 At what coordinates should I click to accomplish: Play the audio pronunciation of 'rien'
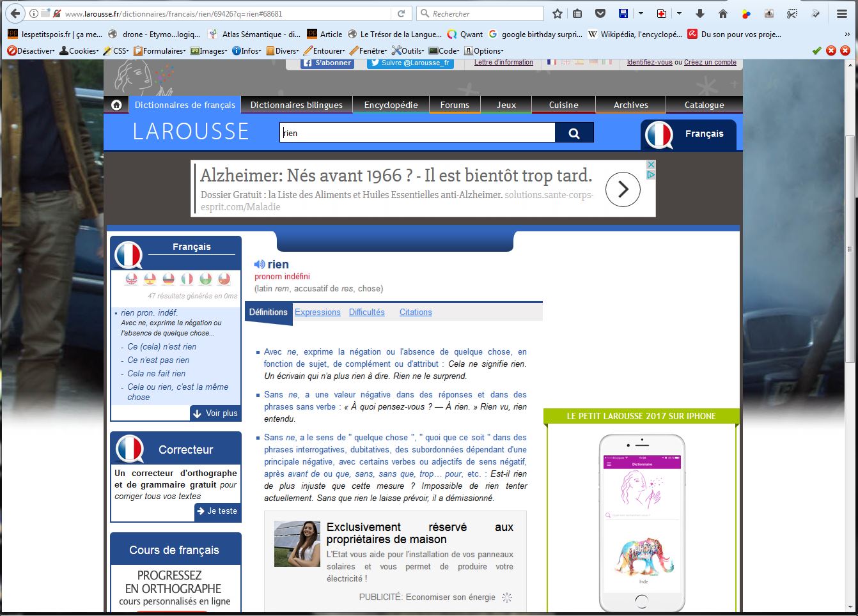pyautogui.click(x=259, y=265)
